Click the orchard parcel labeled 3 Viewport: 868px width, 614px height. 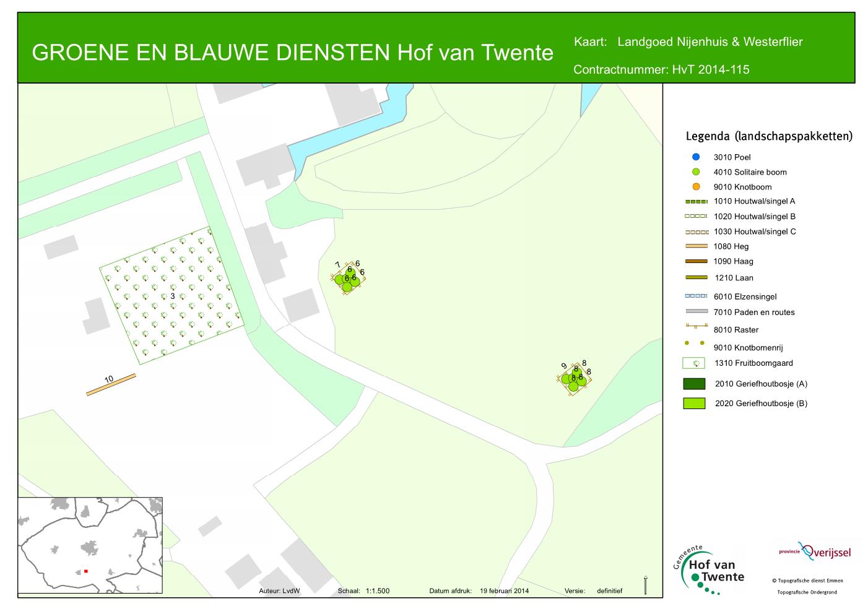(x=173, y=296)
